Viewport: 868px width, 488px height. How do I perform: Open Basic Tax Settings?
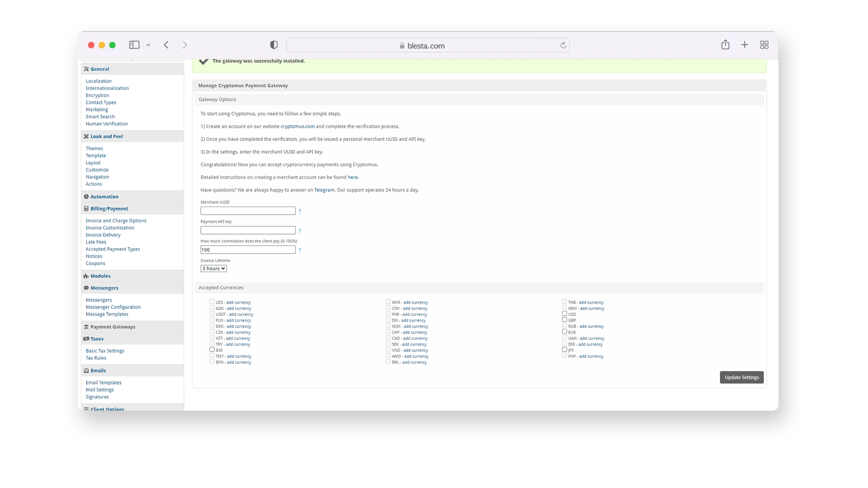105,351
